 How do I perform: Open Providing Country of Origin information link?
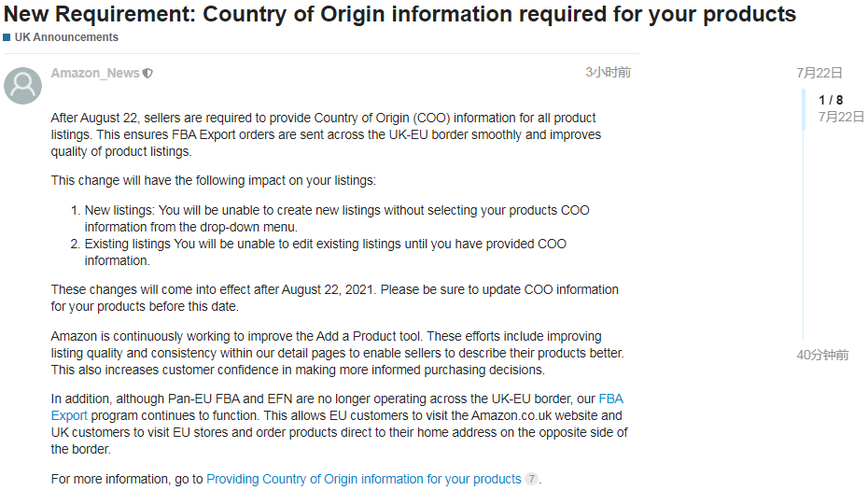coord(364,479)
